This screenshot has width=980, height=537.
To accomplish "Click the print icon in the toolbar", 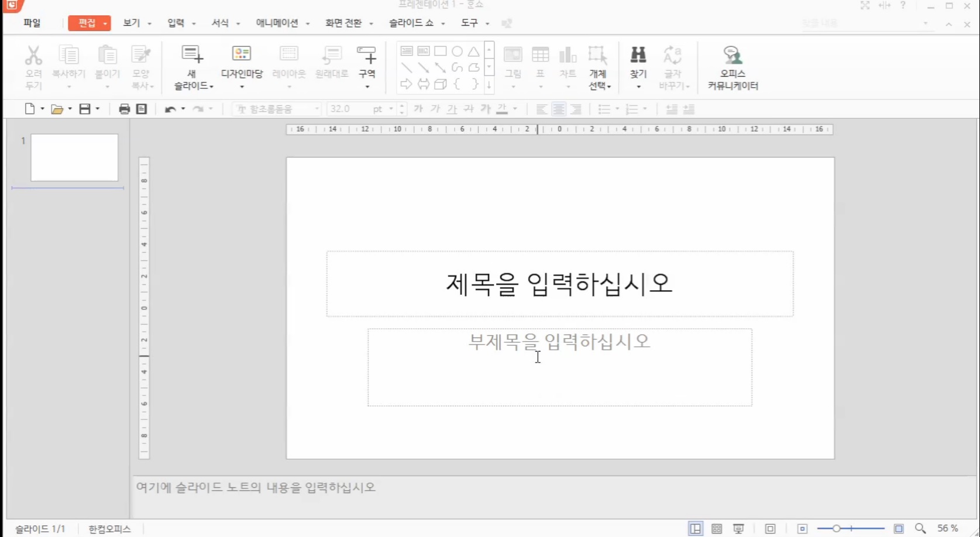I will point(124,109).
